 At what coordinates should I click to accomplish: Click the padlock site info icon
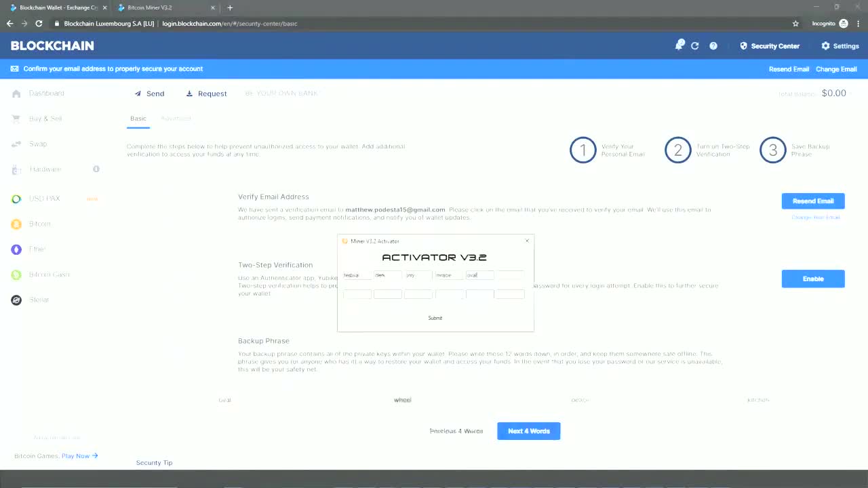[x=57, y=24]
